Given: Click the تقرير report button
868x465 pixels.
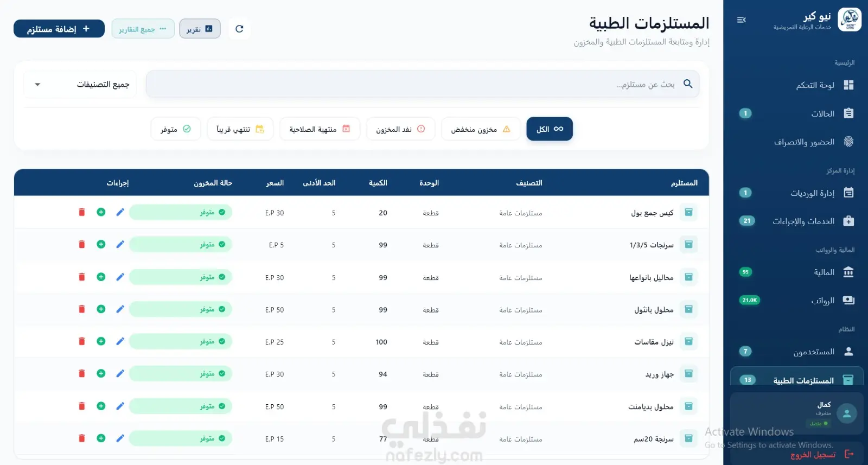Looking at the screenshot, I should [200, 29].
